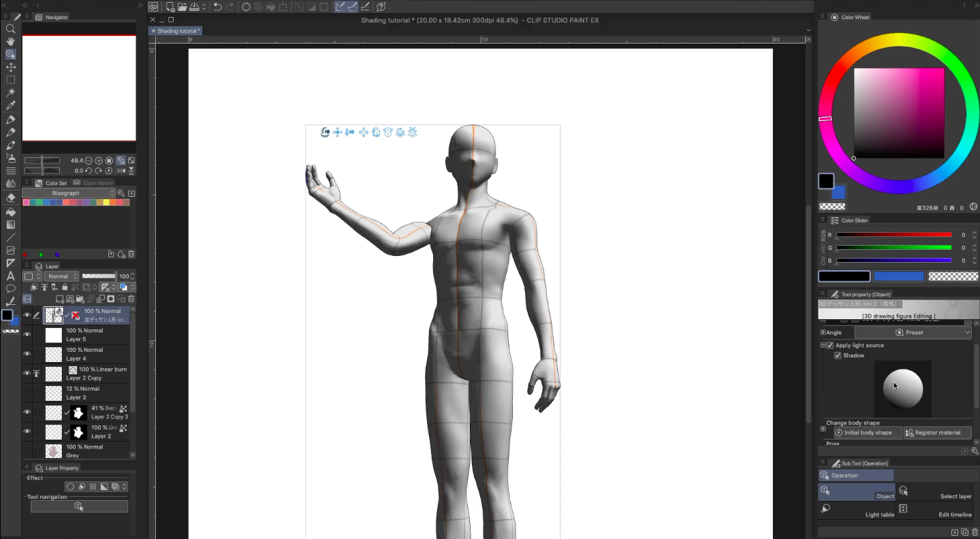Screen dimensions: 980x539
Task: Select the Fill bucket tool
Action: point(11,212)
